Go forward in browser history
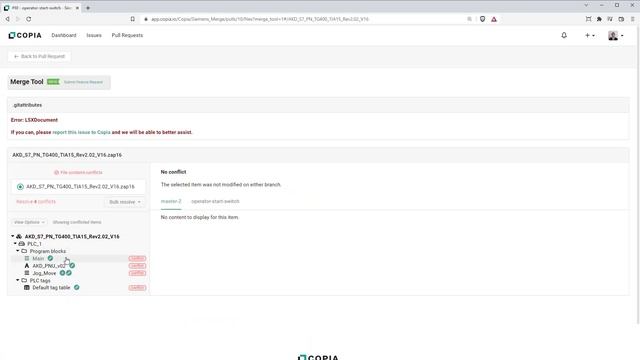Image resolution: width=640 pixels, height=360 pixels. click(18, 19)
